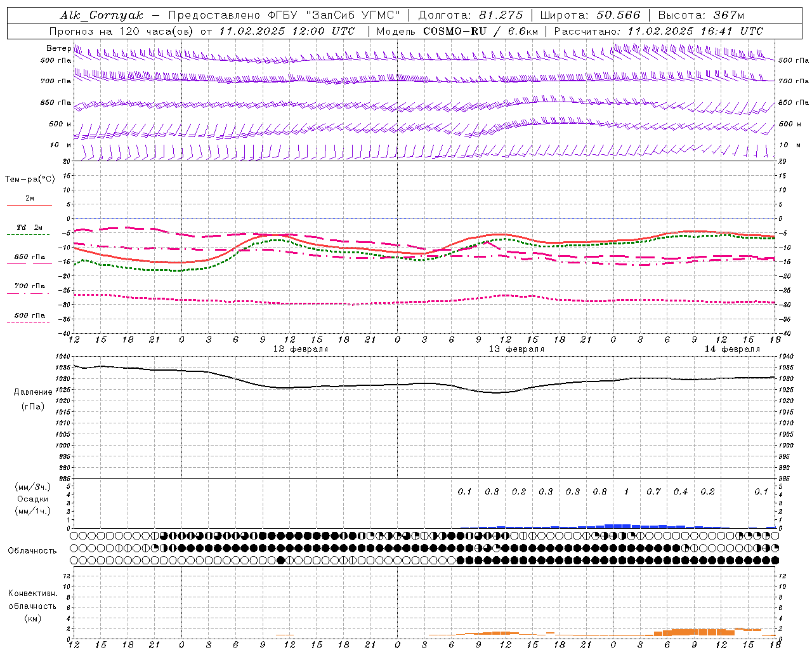The width and height of the screenshot is (812, 650).
Task: Click the 'Облачность' cloud cover label
Action: (32, 551)
